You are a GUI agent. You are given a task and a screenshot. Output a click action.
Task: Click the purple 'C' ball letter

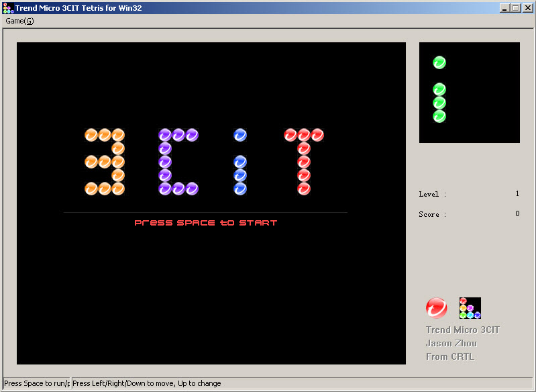178,162
